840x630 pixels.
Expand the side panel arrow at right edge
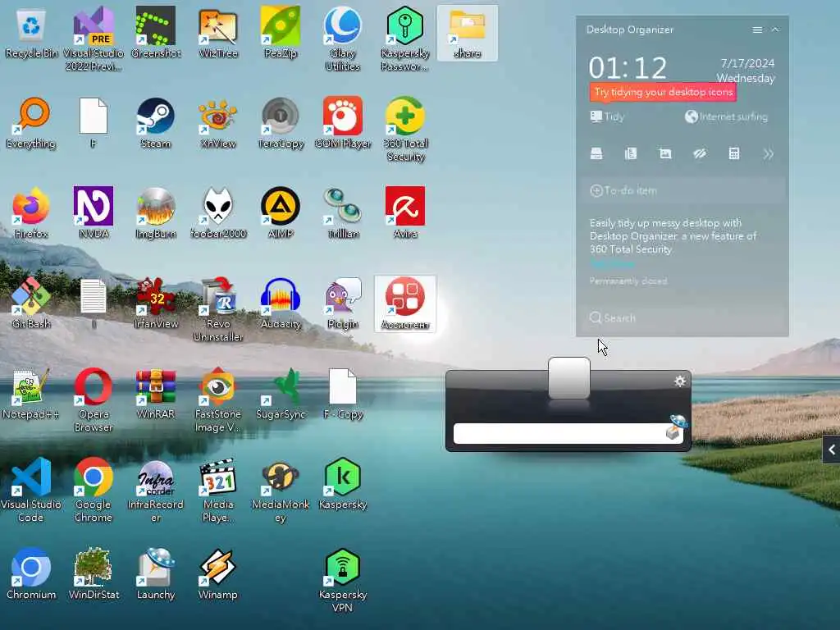click(x=832, y=450)
